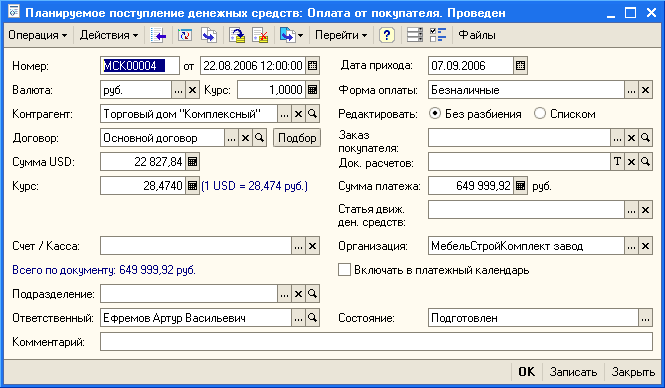Screen dimensions: 665x388
Task: Click the OK button
Action: coord(527,372)
